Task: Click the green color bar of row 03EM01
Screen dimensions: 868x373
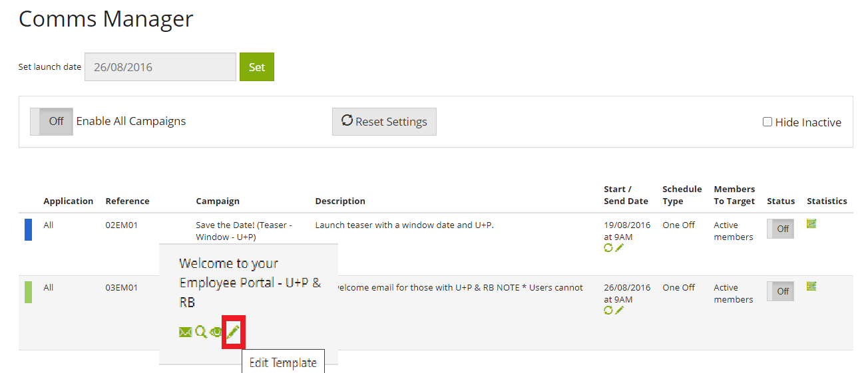Action: tap(28, 292)
